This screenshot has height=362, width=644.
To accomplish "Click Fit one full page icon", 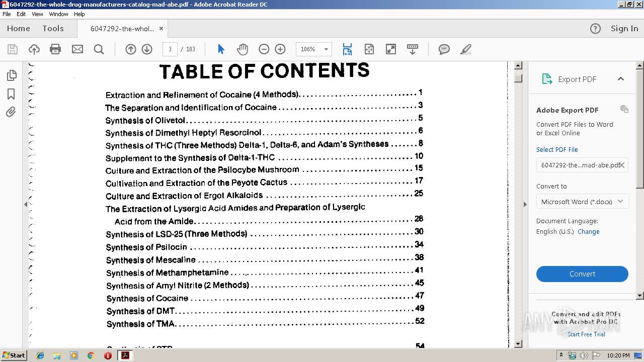I will pyautogui.click(x=369, y=49).
